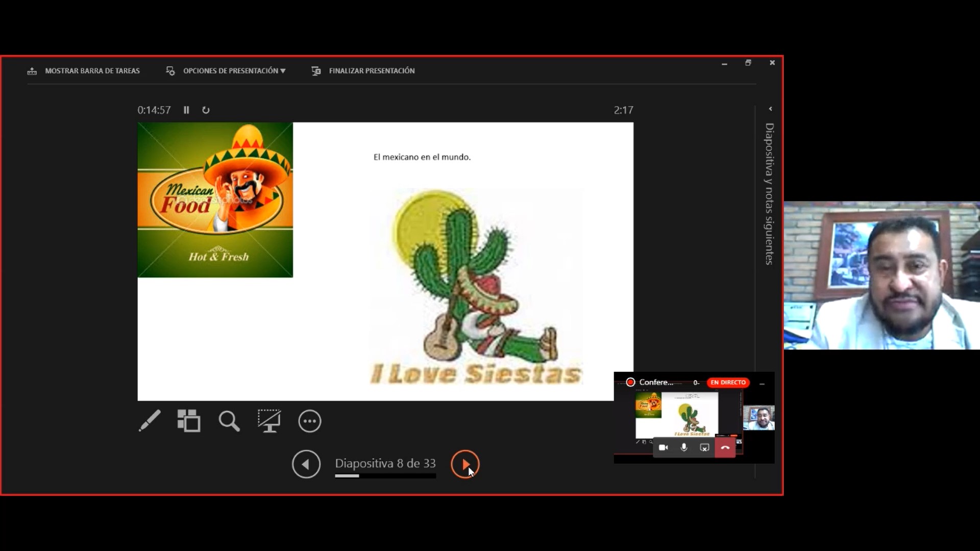Screen dimensions: 980x551
Task: Minimize the conference mini window
Action: click(762, 383)
